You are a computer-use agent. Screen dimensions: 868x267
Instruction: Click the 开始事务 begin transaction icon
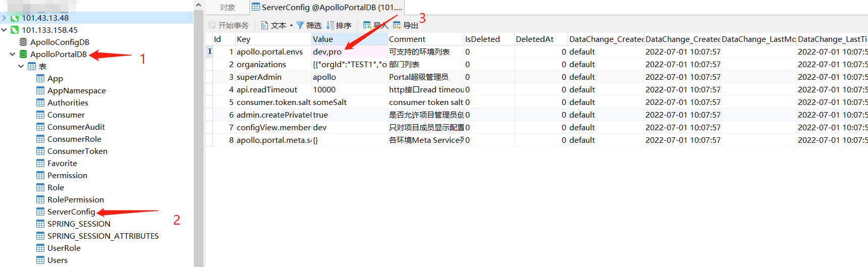[212, 25]
